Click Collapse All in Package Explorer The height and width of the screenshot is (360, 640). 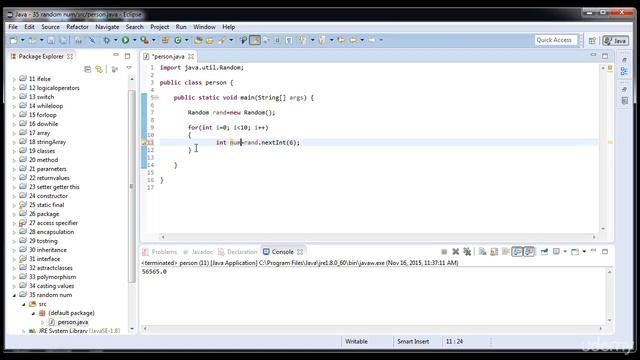click(87, 69)
